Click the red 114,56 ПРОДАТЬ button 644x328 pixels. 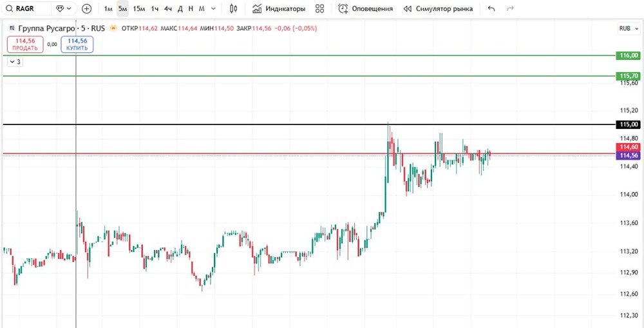(x=25, y=44)
